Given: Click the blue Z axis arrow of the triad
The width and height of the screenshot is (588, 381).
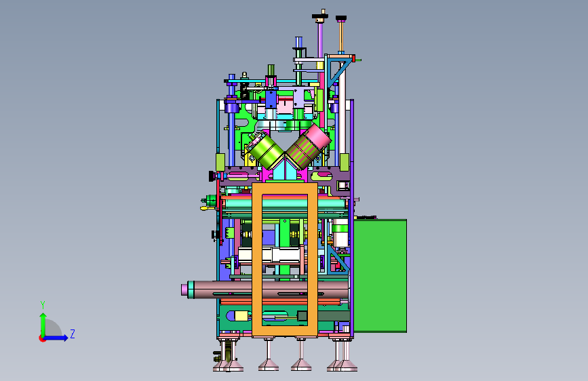Looking at the screenshot, I should (56, 338).
